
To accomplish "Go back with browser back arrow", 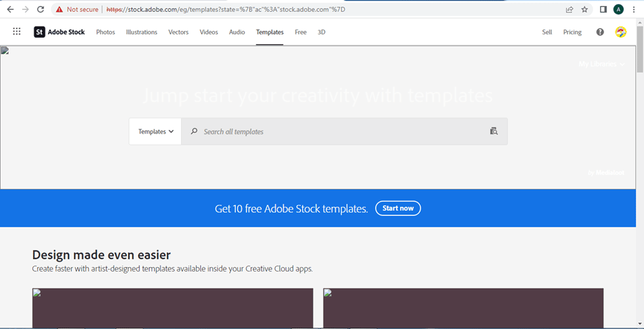I will point(11,9).
